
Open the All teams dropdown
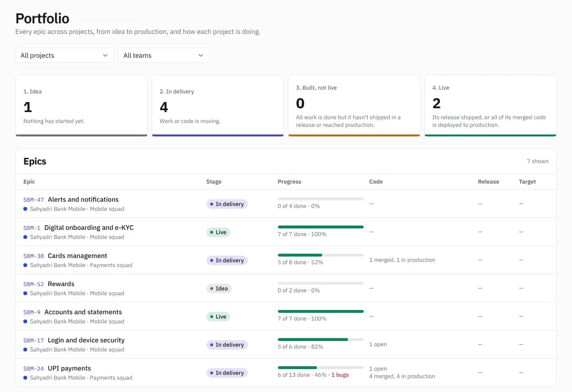point(164,55)
